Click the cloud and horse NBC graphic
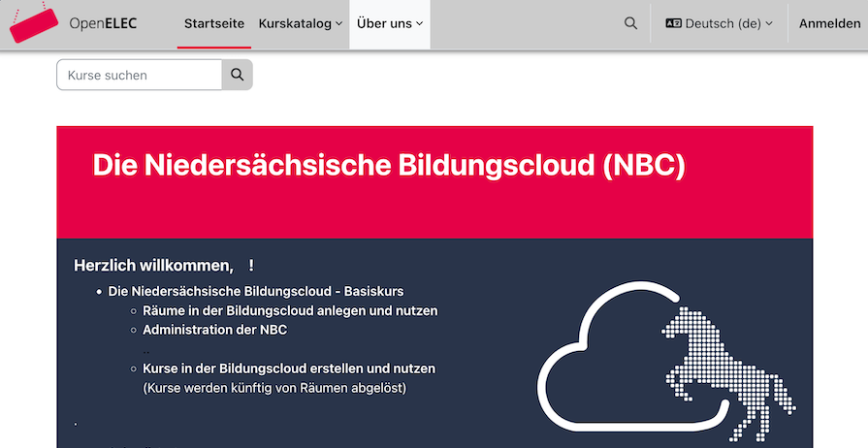 [x=666, y=362]
